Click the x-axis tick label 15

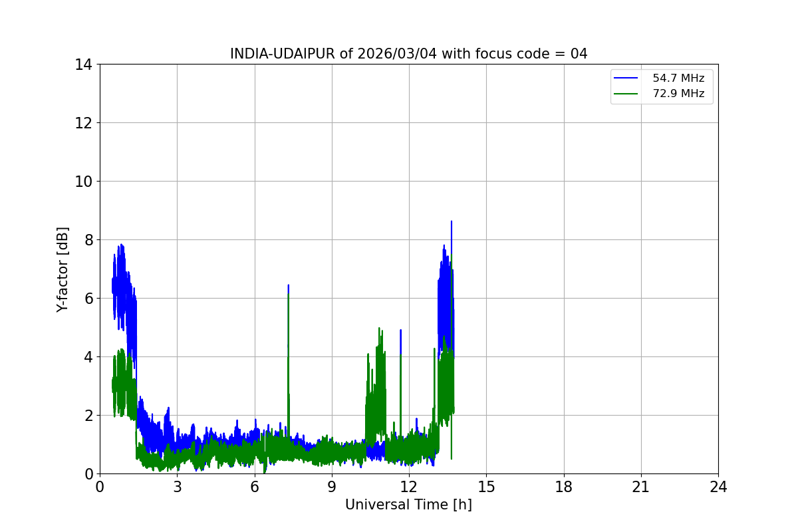click(486, 487)
